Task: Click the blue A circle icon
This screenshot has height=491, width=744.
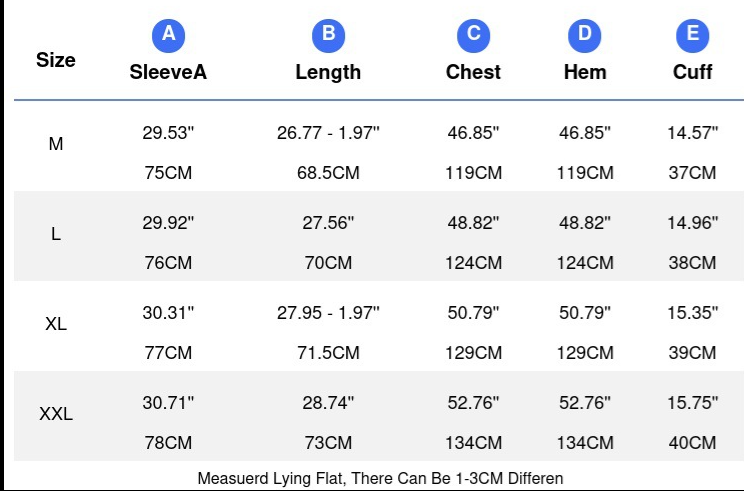Action: (x=168, y=36)
